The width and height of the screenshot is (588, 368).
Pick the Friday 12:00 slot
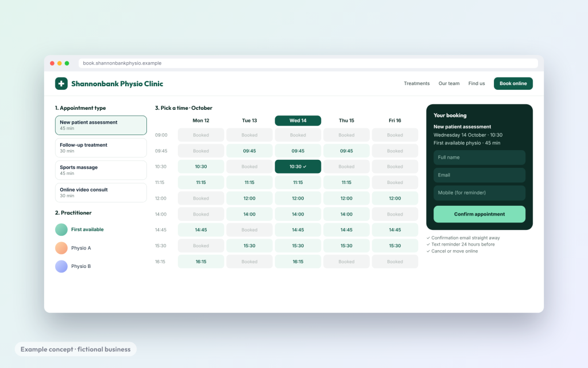[395, 198]
